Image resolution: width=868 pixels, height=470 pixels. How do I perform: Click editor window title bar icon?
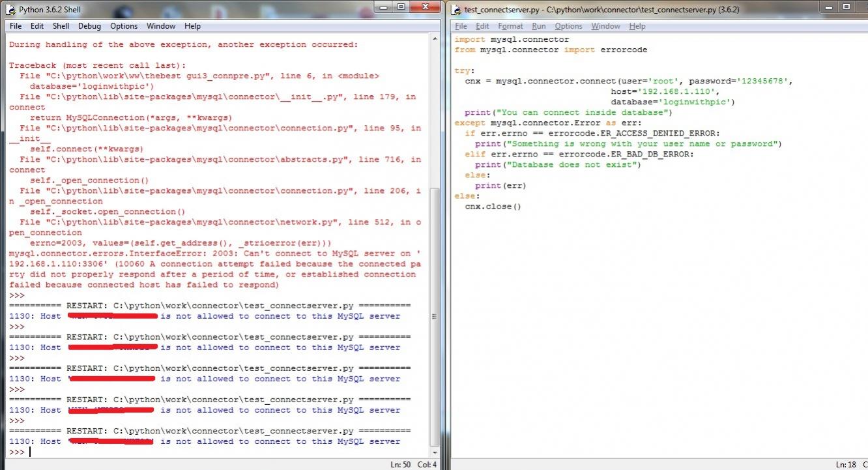tap(457, 10)
